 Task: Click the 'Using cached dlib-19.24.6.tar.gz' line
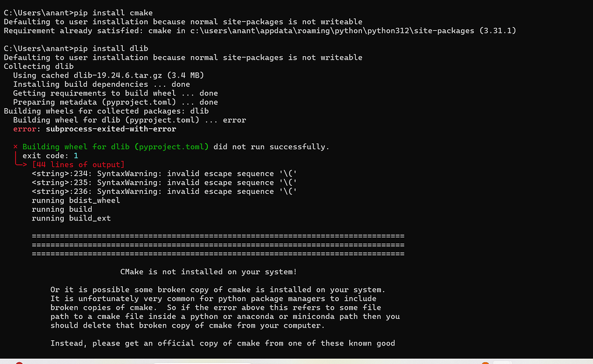[x=108, y=75]
